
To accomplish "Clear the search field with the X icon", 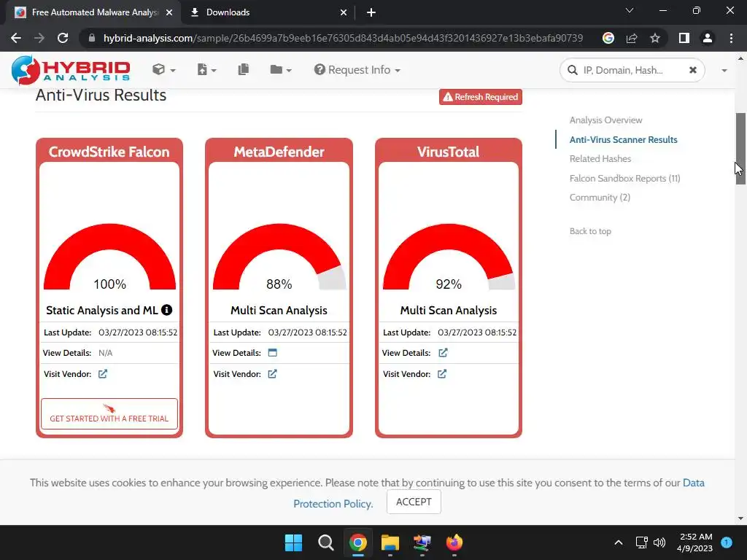I will tap(693, 70).
